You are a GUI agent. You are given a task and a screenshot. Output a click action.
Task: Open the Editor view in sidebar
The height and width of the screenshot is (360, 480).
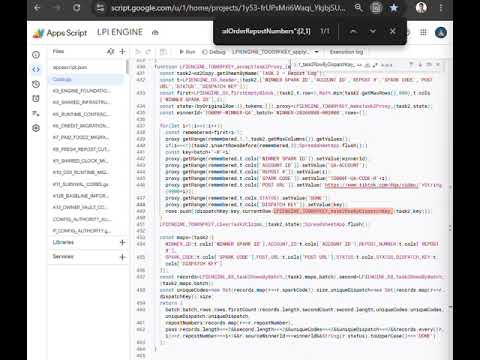click(36, 69)
